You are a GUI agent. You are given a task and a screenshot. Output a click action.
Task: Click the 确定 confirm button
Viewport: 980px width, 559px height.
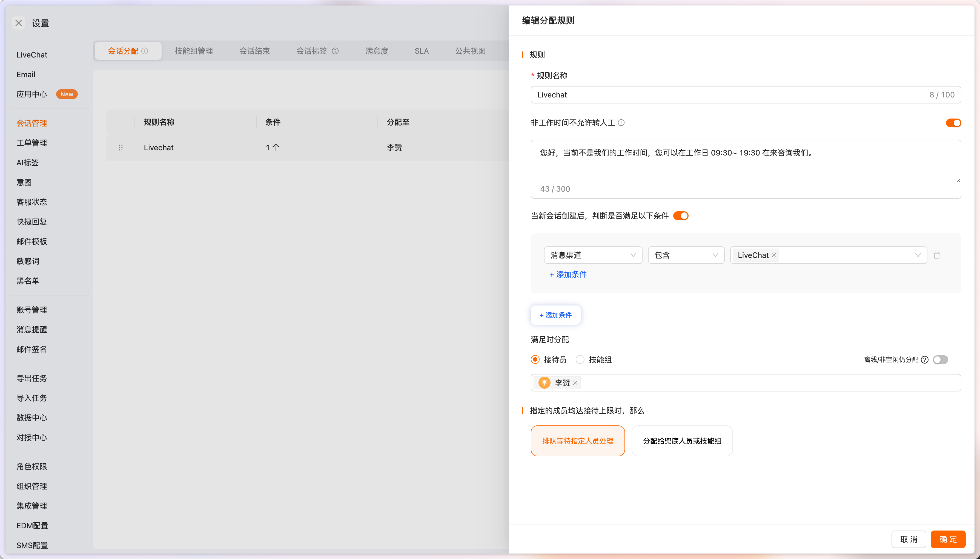click(x=948, y=539)
